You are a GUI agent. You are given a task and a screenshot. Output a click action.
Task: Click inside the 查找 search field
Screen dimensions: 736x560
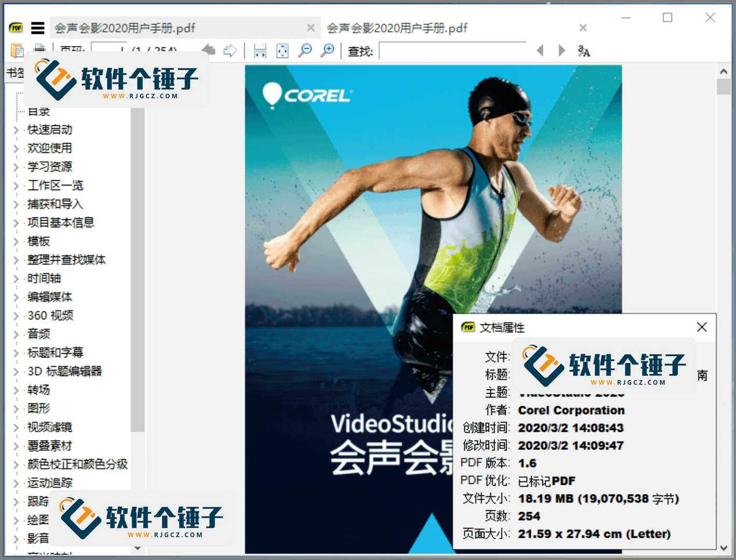pos(452,51)
